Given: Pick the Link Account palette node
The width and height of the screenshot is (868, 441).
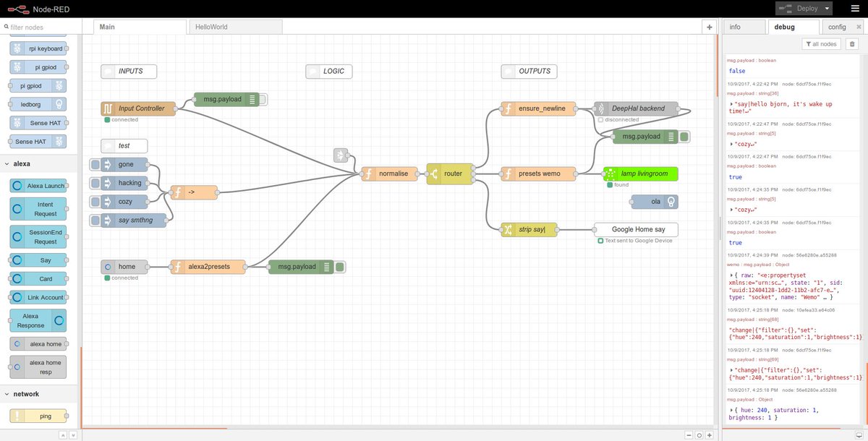Looking at the screenshot, I should (x=38, y=297).
